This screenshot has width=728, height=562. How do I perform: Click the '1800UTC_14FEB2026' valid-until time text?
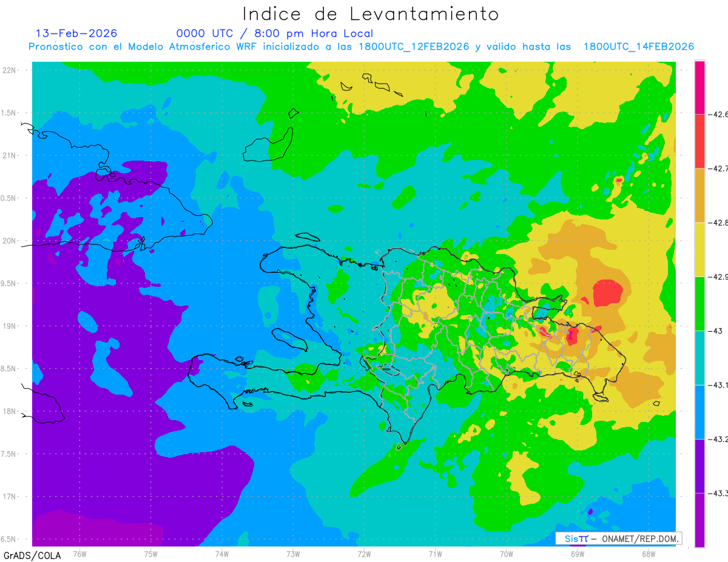[639, 47]
